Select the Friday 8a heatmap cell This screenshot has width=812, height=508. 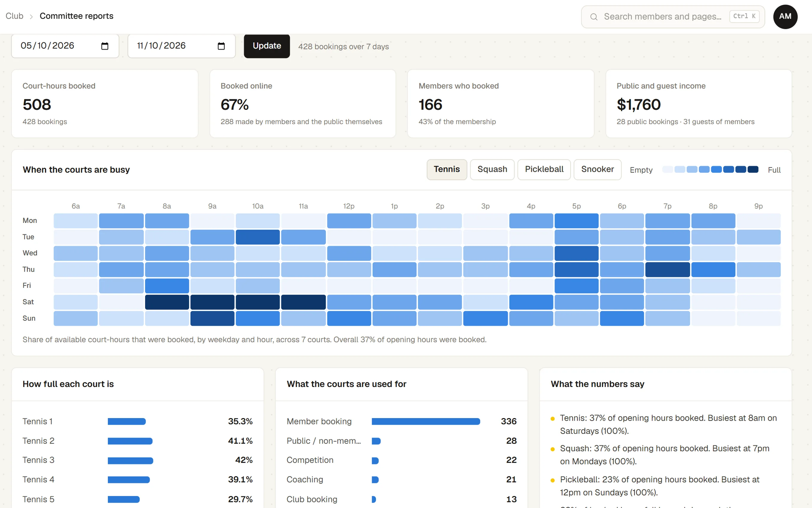167,286
